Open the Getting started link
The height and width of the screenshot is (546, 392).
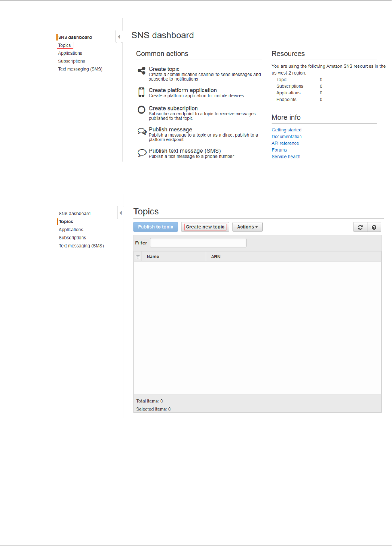[x=286, y=130]
